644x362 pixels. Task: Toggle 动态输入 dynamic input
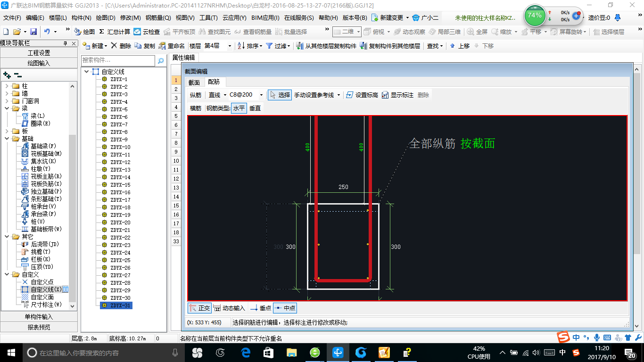click(230, 308)
